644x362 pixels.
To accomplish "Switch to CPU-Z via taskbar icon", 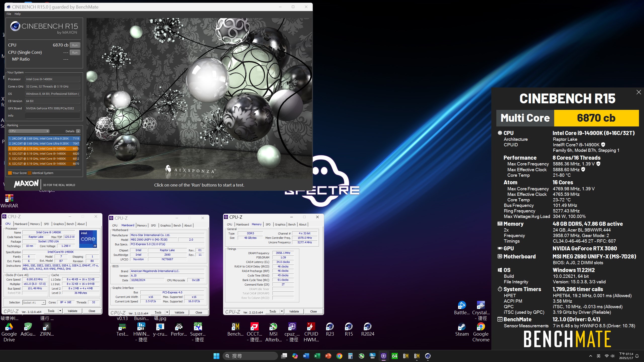I will (383, 356).
